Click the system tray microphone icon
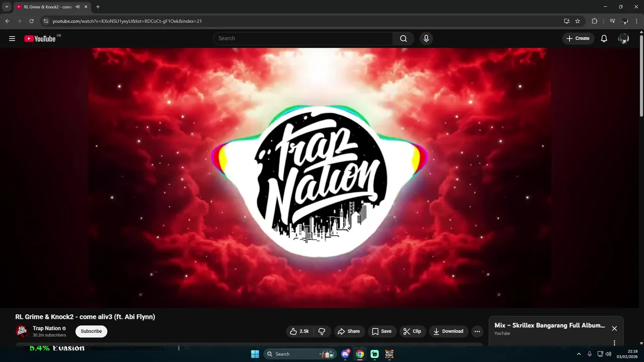 click(x=590, y=354)
